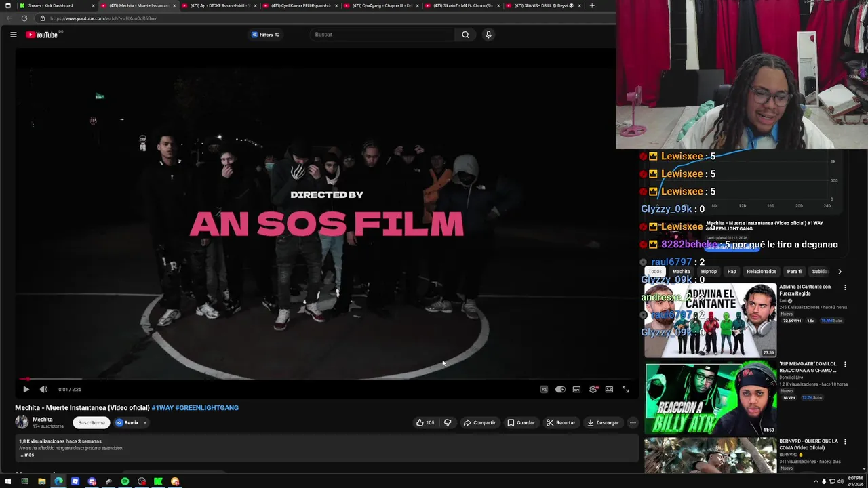Select the Relacionados filter chip
Viewport: 868px width, 488px height.
tap(762, 272)
